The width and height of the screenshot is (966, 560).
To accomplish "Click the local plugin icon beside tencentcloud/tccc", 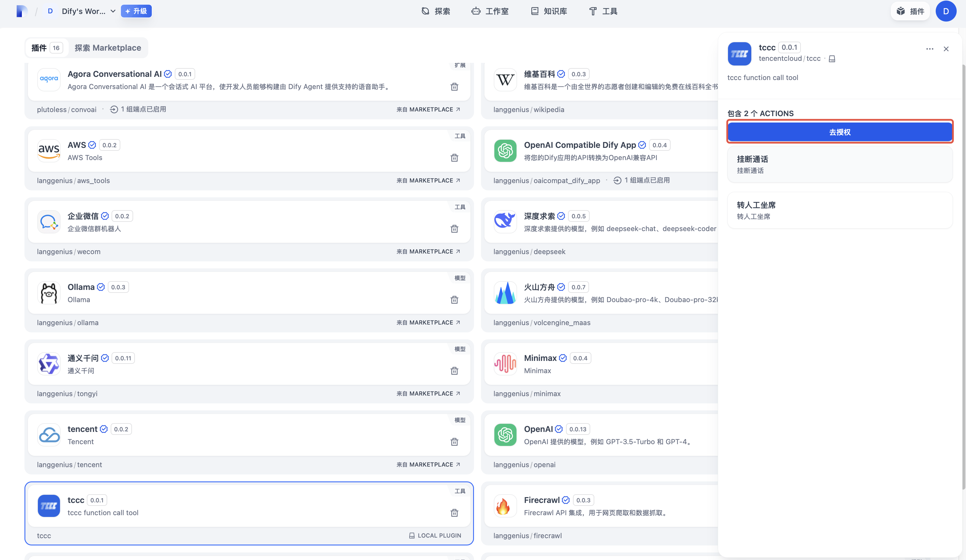I will tap(832, 59).
